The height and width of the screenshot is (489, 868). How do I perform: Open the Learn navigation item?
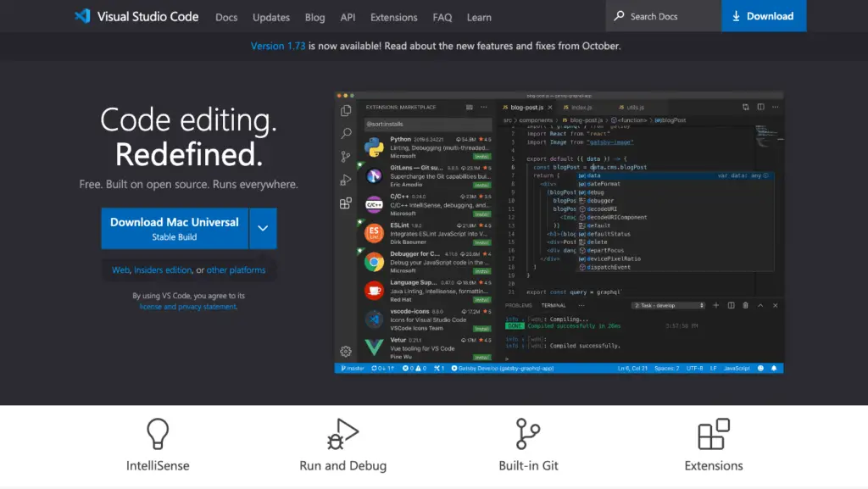pyautogui.click(x=479, y=17)
